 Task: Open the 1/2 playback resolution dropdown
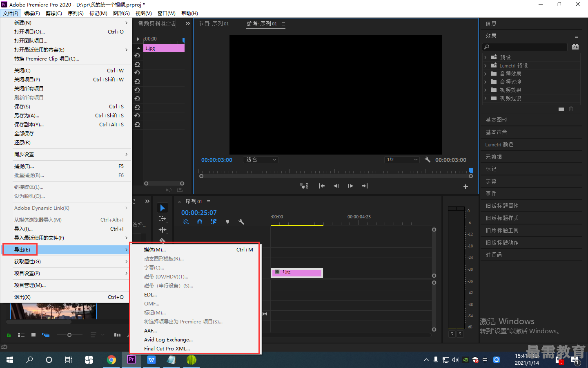402,159
